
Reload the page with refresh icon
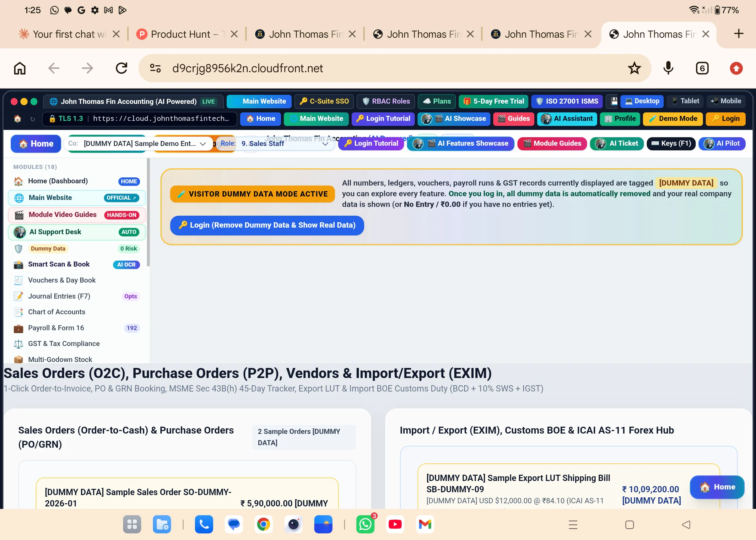point(121,68)
